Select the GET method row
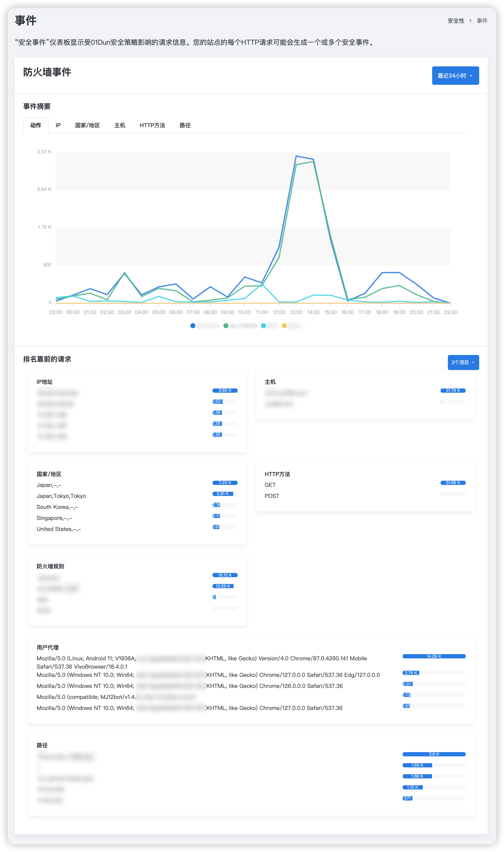Image resolution: width=504 pixels, height=852 pixels. click(365, 485)
